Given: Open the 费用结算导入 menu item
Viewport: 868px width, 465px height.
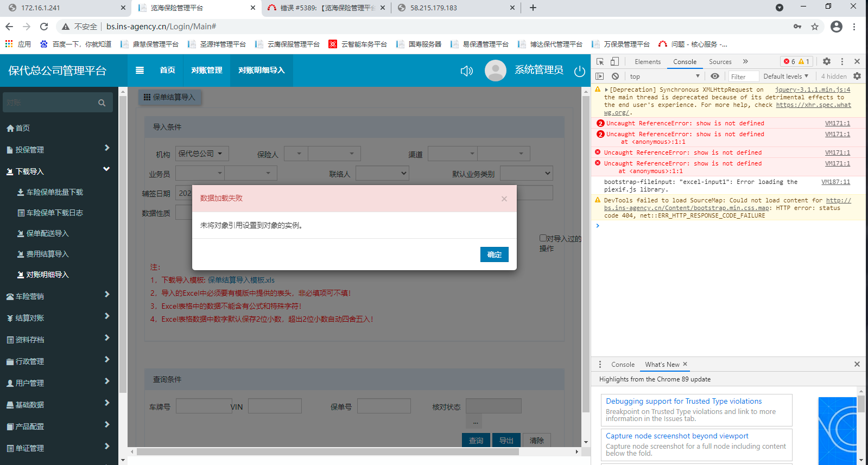Looking at the screenshot, I should (48, 254).
